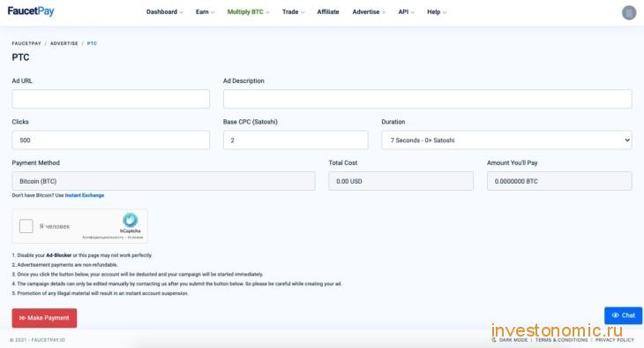The height and width of the screenshot is (348, 644).
Task: Open the blue Chat button
Action: click(x=623, y=315)
